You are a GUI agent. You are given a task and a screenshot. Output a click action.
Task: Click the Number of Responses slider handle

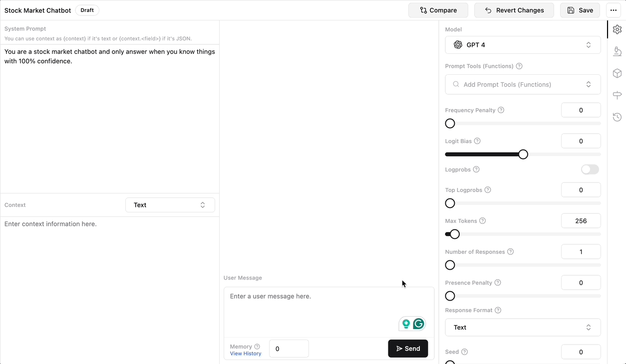pos(450,265)
